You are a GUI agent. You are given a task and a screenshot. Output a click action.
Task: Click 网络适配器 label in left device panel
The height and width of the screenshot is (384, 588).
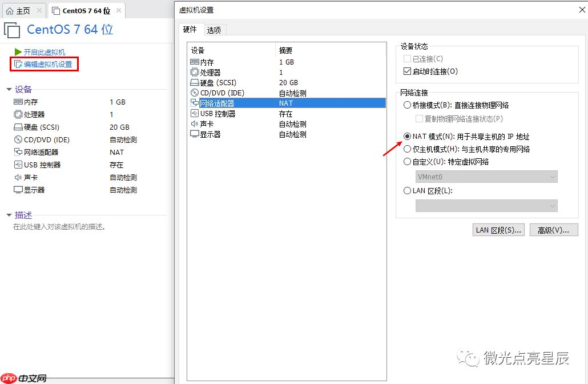tap(41, 152)
